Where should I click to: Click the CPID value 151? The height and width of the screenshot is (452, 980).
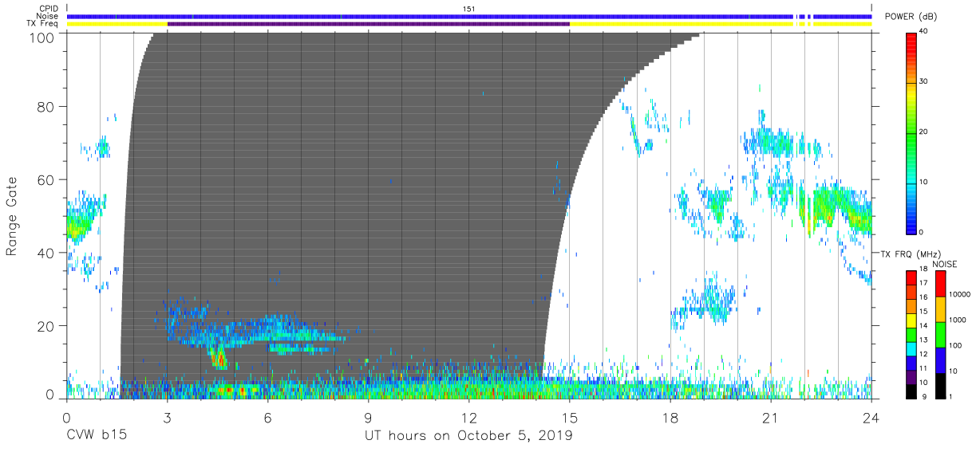pyautogui.click(x=469, y=9)
